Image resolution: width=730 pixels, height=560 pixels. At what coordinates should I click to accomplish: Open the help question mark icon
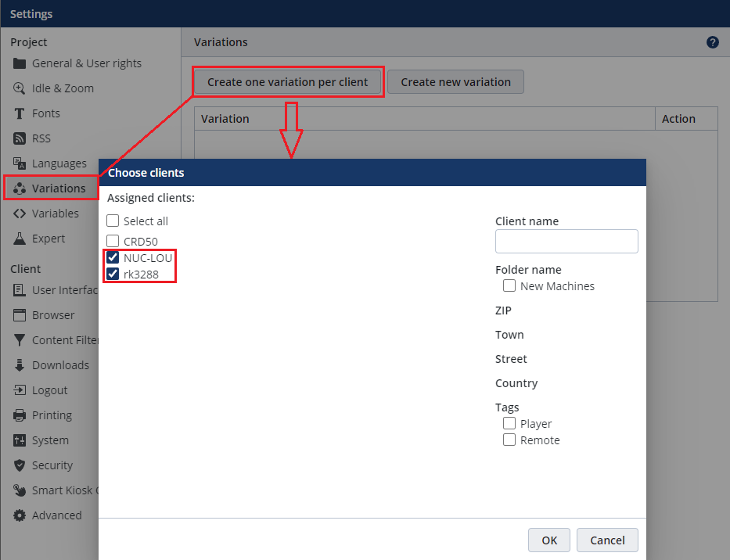pyautogui.click(x=712, y=42)
